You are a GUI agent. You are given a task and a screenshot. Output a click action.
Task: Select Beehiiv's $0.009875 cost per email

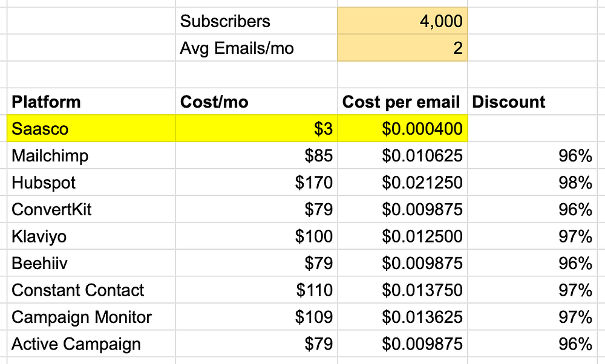[402, 263]
